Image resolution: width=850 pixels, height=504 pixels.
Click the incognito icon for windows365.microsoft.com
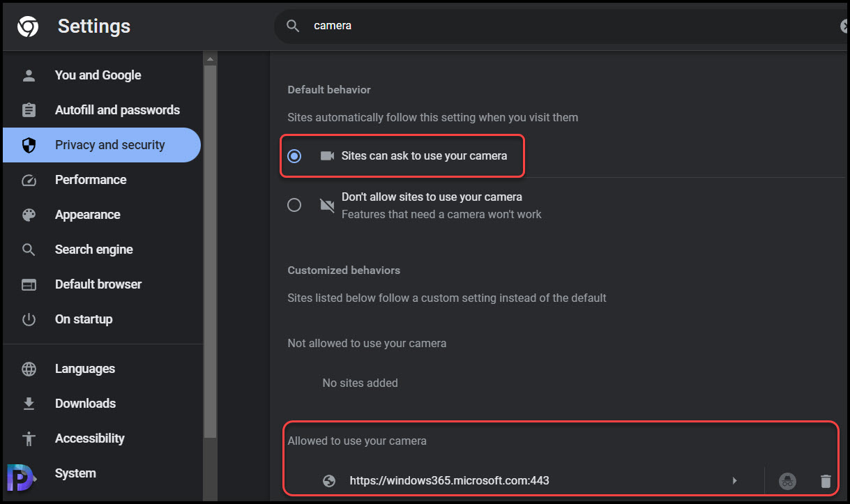[x=787, y=480]
